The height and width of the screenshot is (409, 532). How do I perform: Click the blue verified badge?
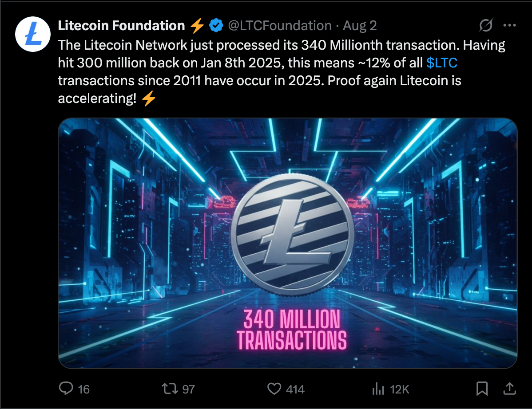coord(216,25)
